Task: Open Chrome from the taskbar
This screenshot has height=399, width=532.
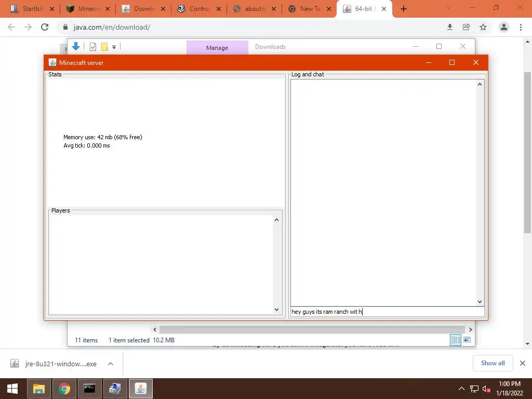Action: [x=64, y=389]
